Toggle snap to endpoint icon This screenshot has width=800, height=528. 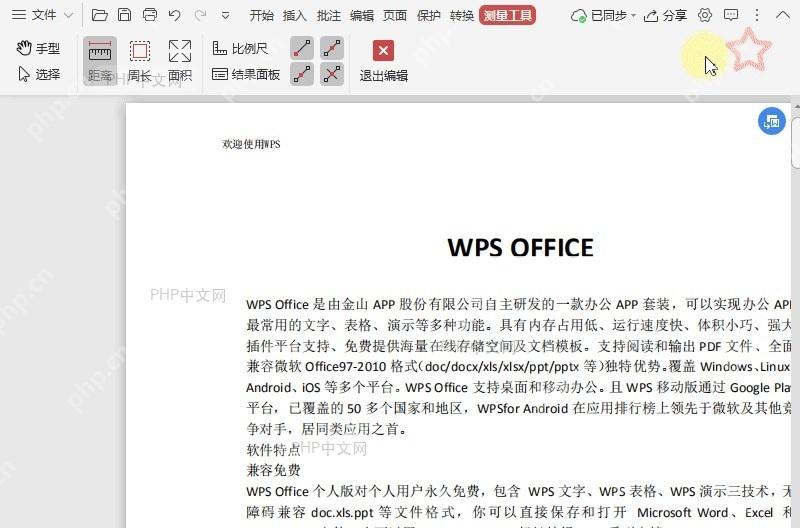302,48
